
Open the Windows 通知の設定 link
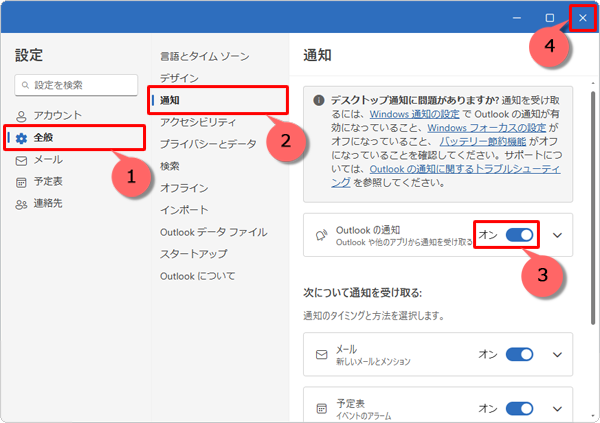414,114
